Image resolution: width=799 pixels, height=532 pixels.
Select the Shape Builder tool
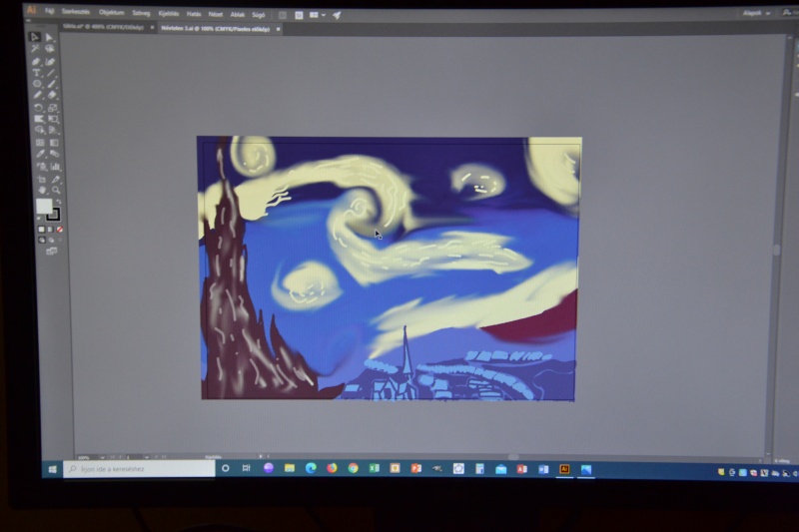pyautogui.click(x=39, y=130)
